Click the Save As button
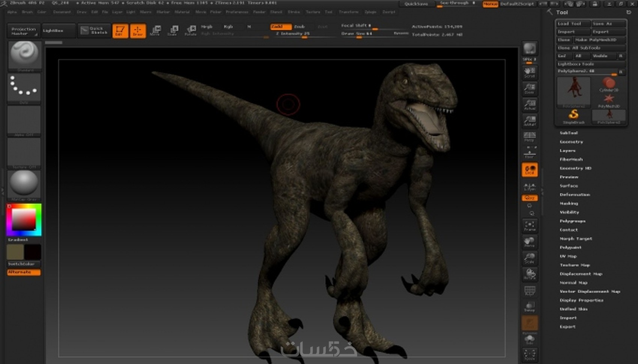Screen dimensions: 638x364 coord(608,24)
